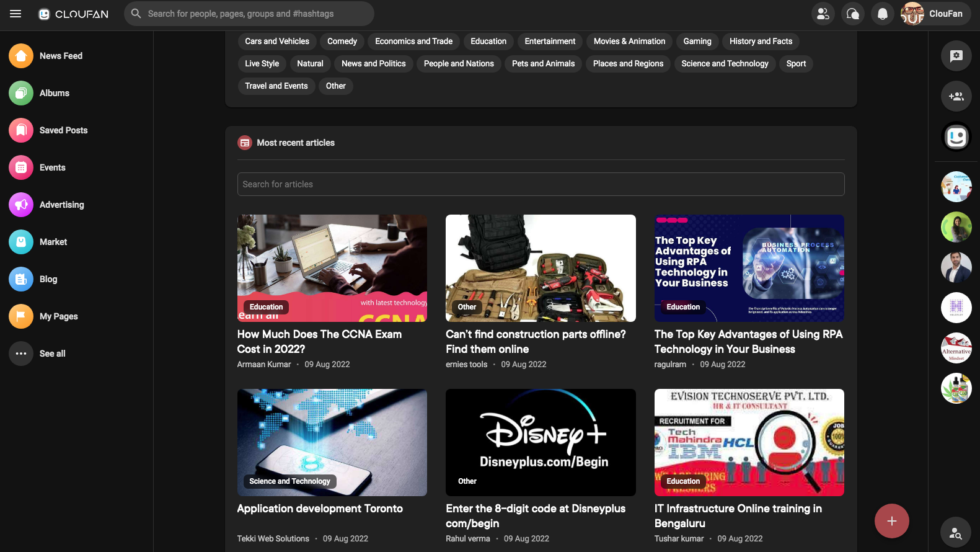Click the Saved Posts bookmark icon
The height and width of the screenshot is (552, 980).
21,130
